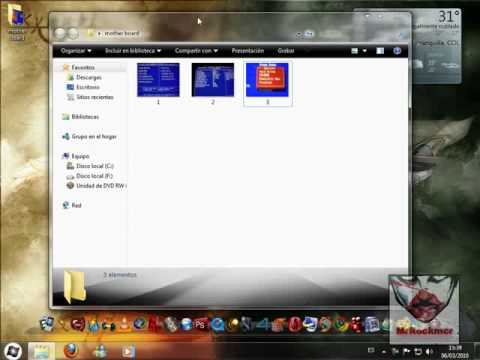Launch Opera from the dock
Image resolution: width=480 pixels, height=360 pixels.
click(x=295, y=324)
